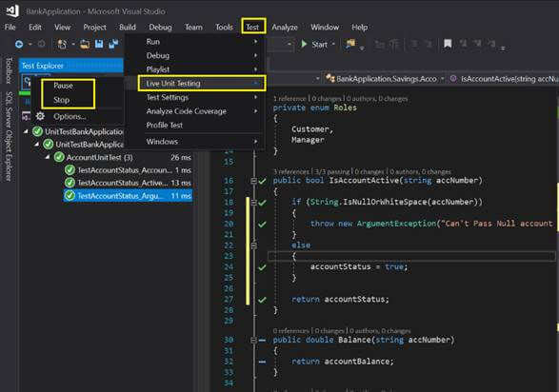This screenshot has height=392, width=559.
Task: Collapse the top UnitTestBankApplication tree node
Action: (x=26, y=131)
